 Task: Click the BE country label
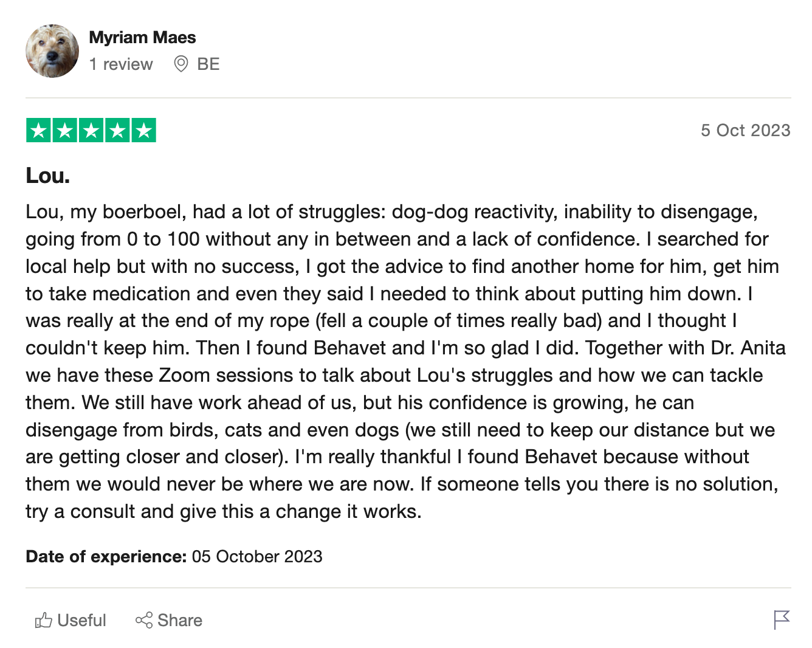(208, 64)
